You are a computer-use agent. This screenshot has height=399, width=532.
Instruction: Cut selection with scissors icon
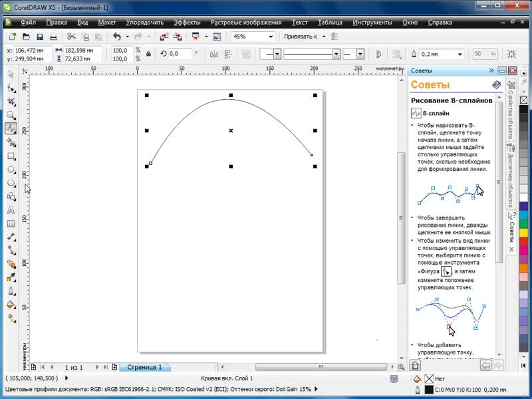point(71,37)
